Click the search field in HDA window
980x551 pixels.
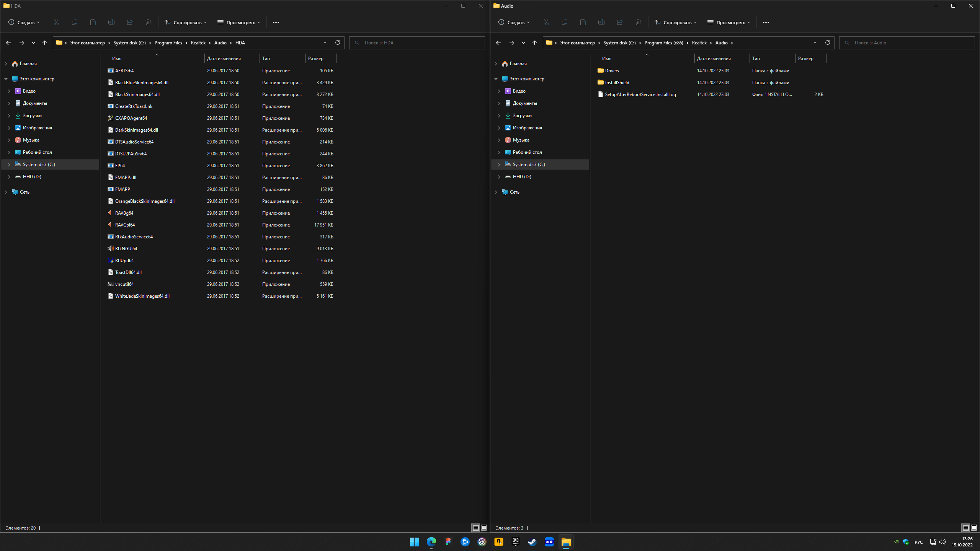point(417,42)
